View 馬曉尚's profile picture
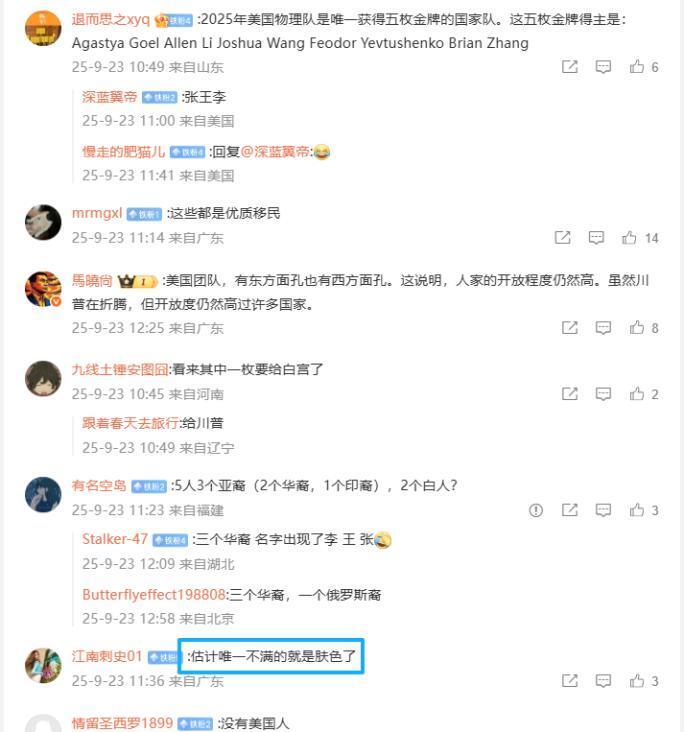 pos(43,289)
